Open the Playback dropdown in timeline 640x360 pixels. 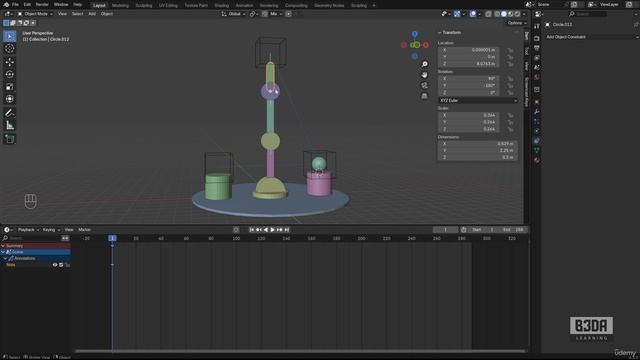click(x=28, y=230)
